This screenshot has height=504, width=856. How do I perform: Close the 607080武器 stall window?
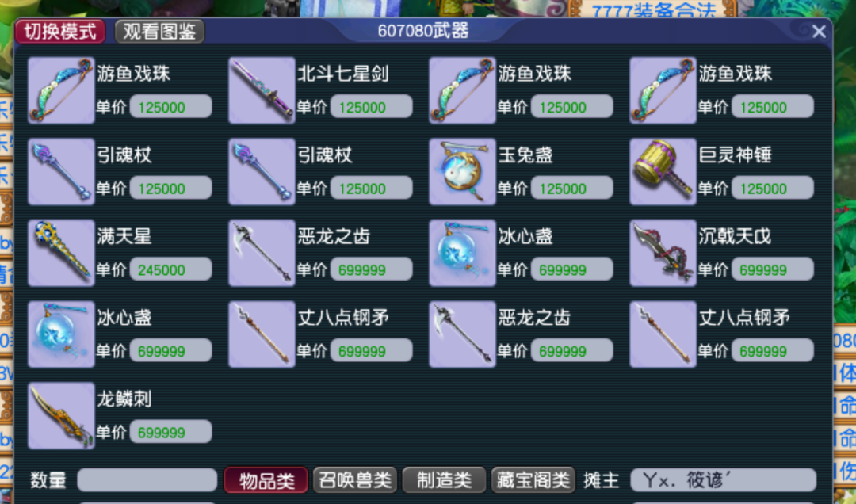click(819, 32)
